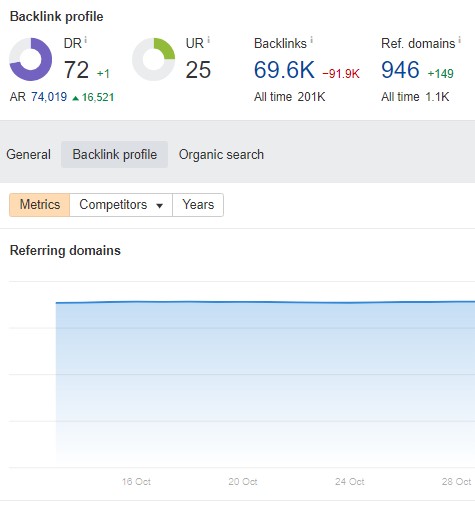The image size is (475, 507).
Task: Click the info icon beside UR
Action: click(209, 40)
